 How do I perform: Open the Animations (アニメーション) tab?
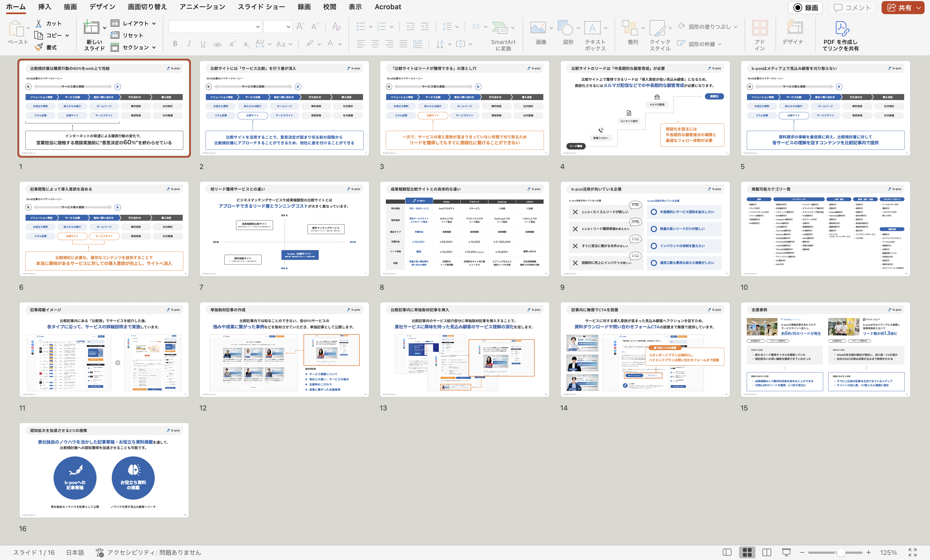pos(202,7)
